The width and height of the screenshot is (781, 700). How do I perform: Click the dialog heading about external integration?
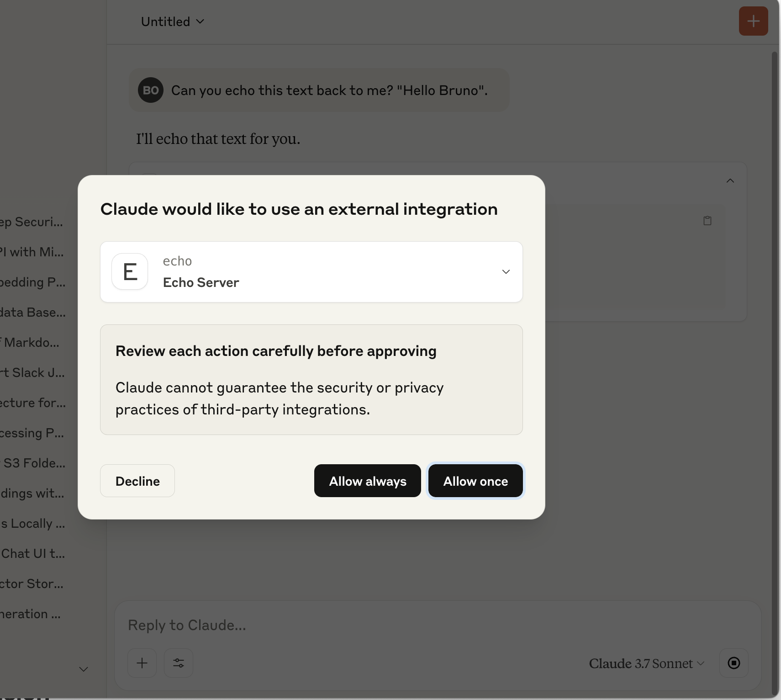[299, 209]
